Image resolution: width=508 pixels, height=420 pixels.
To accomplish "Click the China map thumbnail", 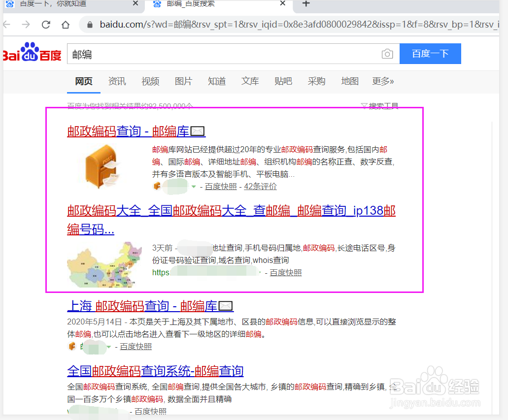I will pos(104,264).
